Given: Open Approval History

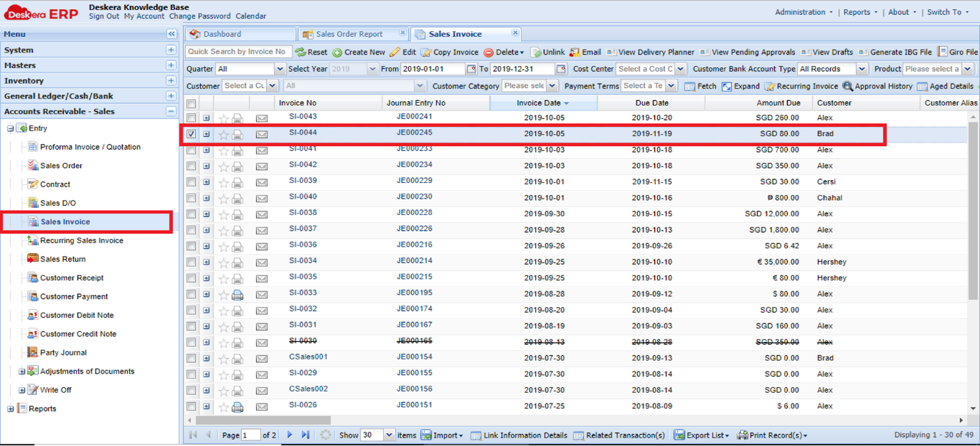Looking at the screenshot, I should 878,87.
